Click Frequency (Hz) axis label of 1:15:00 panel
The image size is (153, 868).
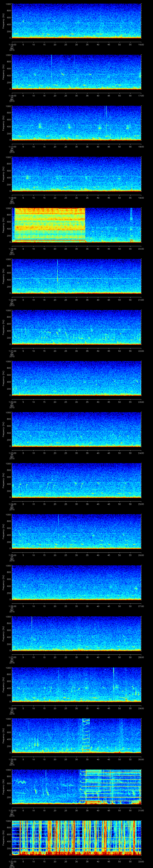pyautogui.click(x=3, y=21)
